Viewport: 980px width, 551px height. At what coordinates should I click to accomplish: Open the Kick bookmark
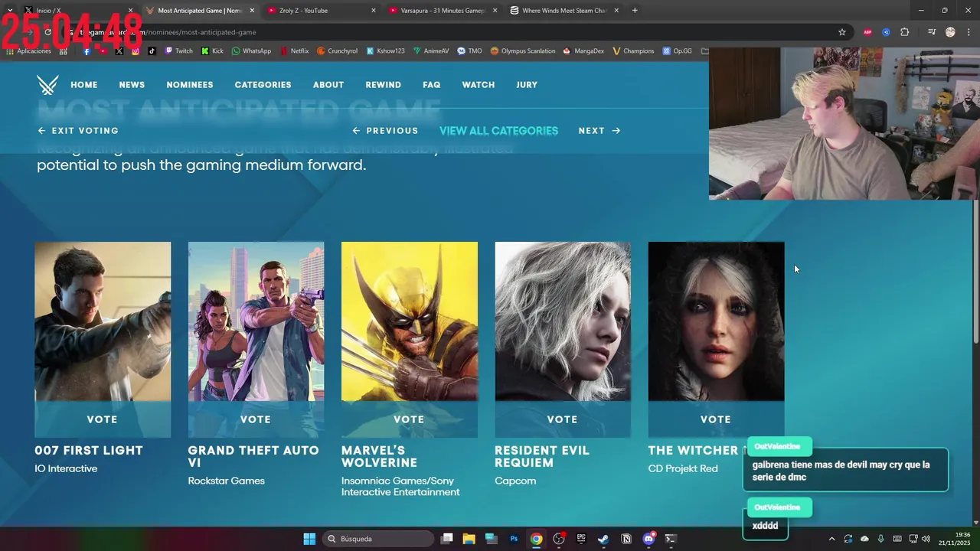pos(212,51)
